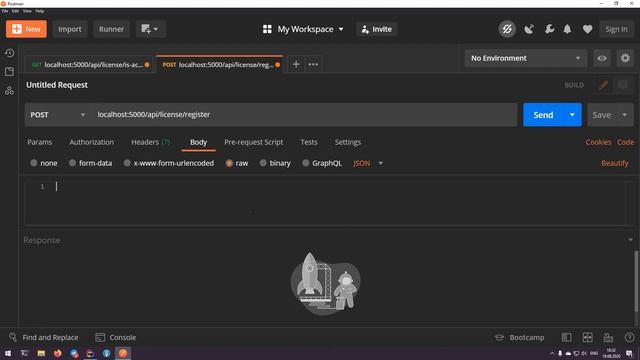Expand the Save button dropdown arrow
This screenshot has width=640, height=360.
click(x=624, y=115)
